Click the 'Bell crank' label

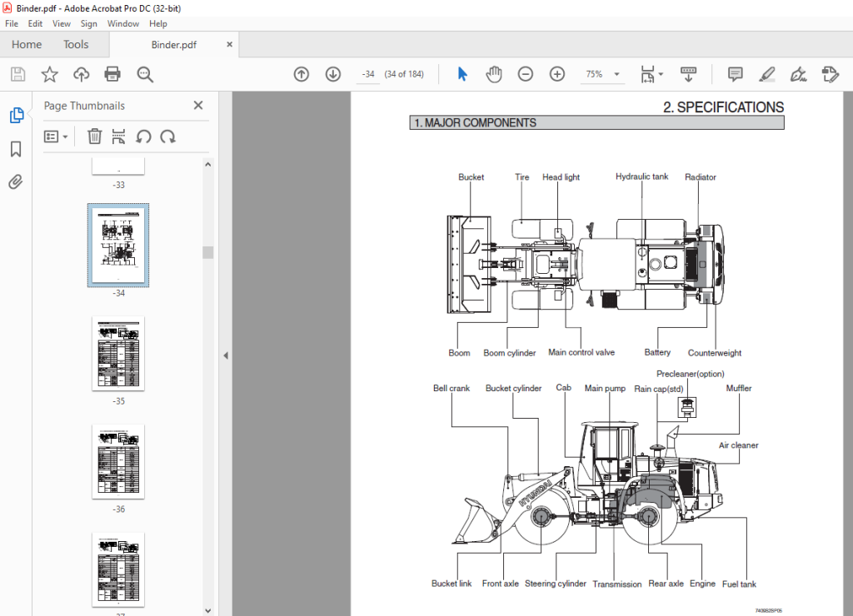(x=451, y=388)
